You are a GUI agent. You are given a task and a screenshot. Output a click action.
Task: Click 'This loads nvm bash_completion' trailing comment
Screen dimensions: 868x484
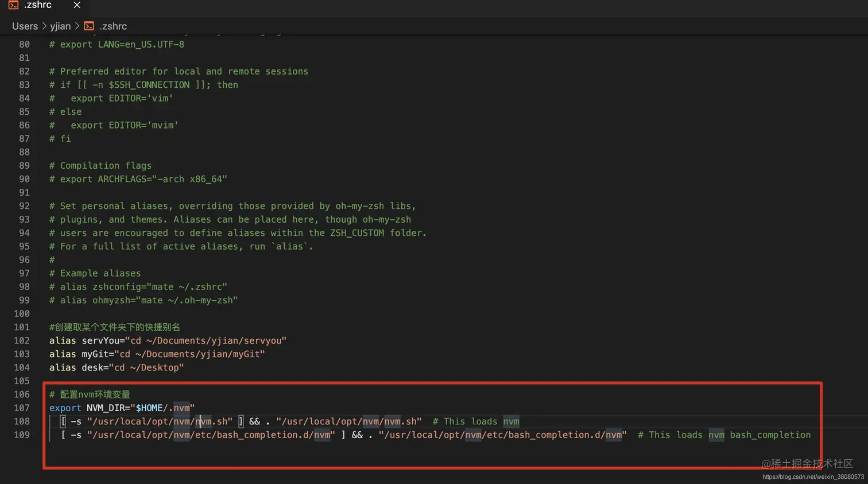724,435
